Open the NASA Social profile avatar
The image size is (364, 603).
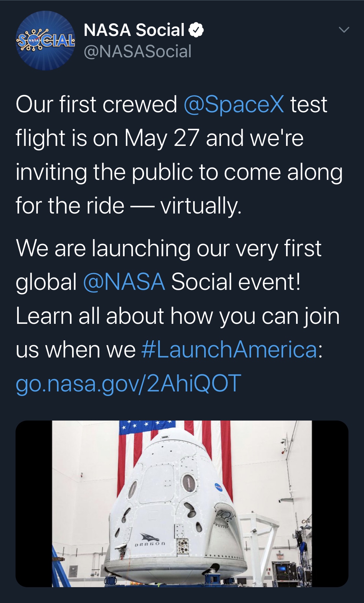tap(45, 41)
